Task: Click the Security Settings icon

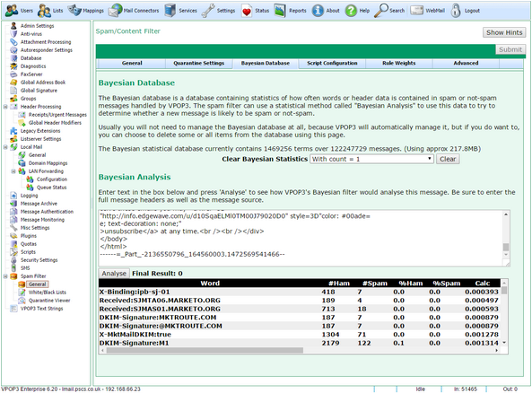Action: [13, 260]
